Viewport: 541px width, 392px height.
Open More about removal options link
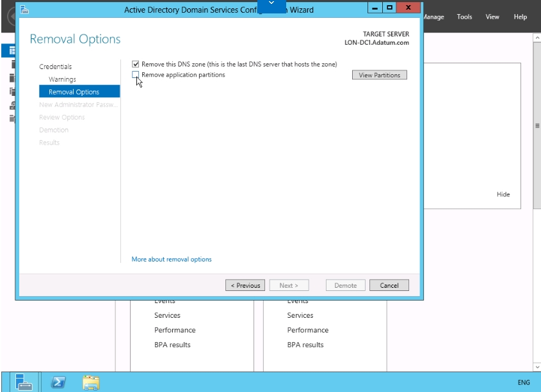pyautogui.click(x=171, y=259)
